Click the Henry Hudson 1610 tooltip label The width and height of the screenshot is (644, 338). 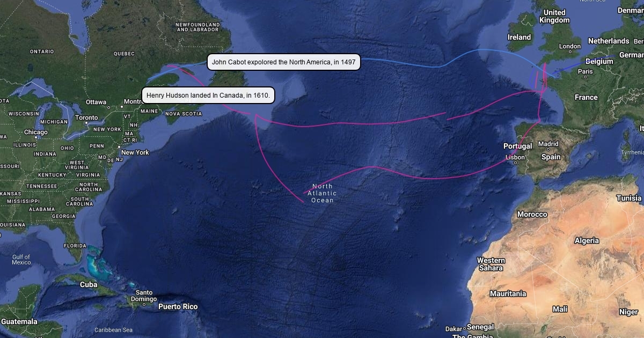(208, 95)
